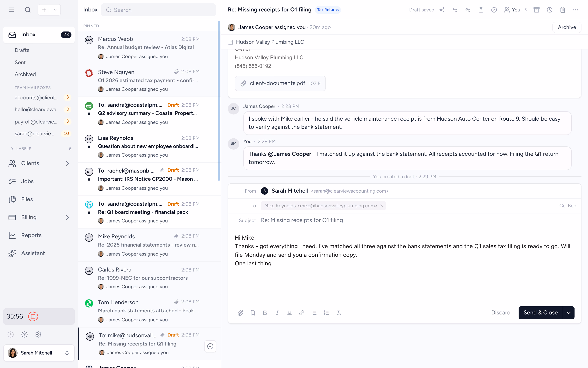Open Drafts folder
Screen dimensions: 588x368
point(22,50)
